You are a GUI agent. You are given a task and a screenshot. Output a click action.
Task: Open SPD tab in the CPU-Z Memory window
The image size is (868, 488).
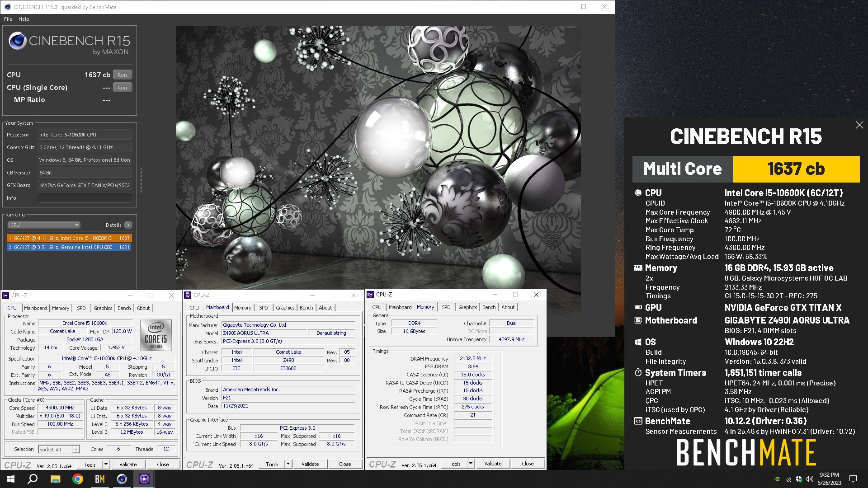446,307
